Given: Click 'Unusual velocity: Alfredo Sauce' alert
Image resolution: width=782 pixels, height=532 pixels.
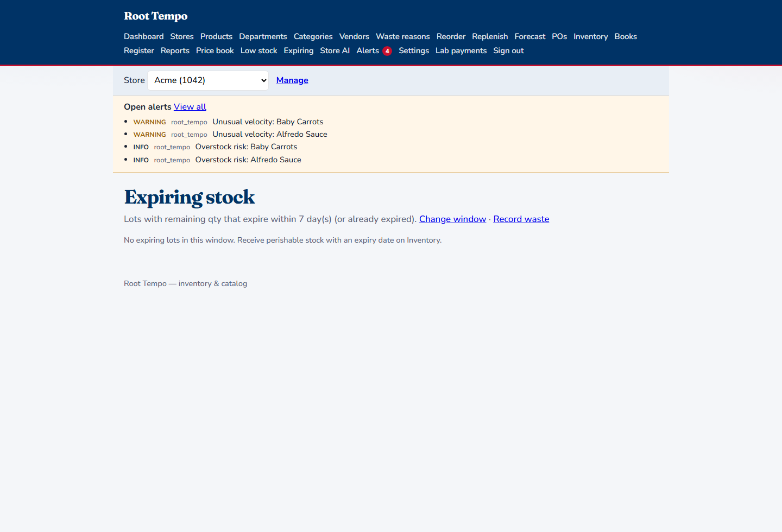Looking at the screenshot, I should coord(270,134).
